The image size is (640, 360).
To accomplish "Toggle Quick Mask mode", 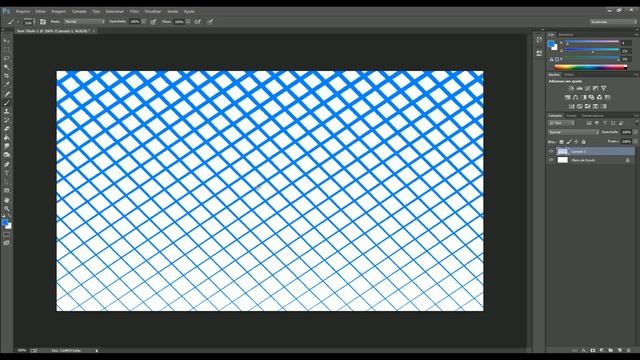I will pos(7,234).
